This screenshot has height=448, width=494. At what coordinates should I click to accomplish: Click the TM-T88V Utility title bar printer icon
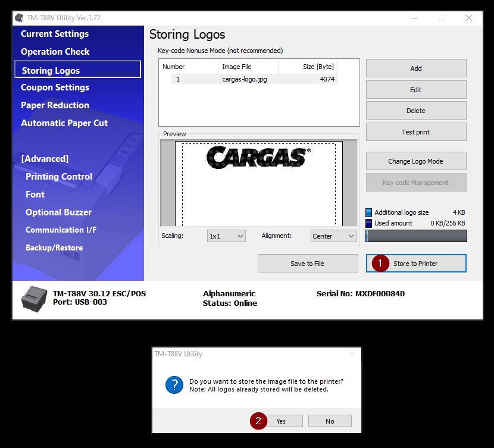click(x=19, y=18)
